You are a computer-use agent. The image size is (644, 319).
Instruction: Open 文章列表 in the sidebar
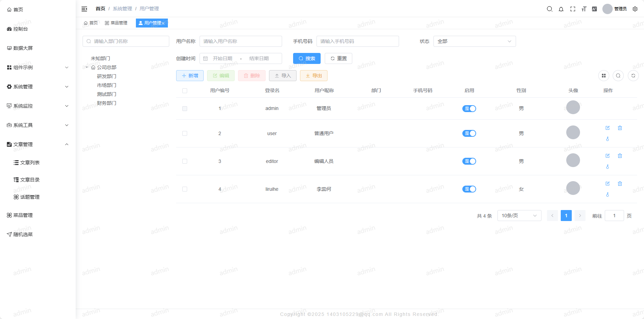tap(30, 163)
